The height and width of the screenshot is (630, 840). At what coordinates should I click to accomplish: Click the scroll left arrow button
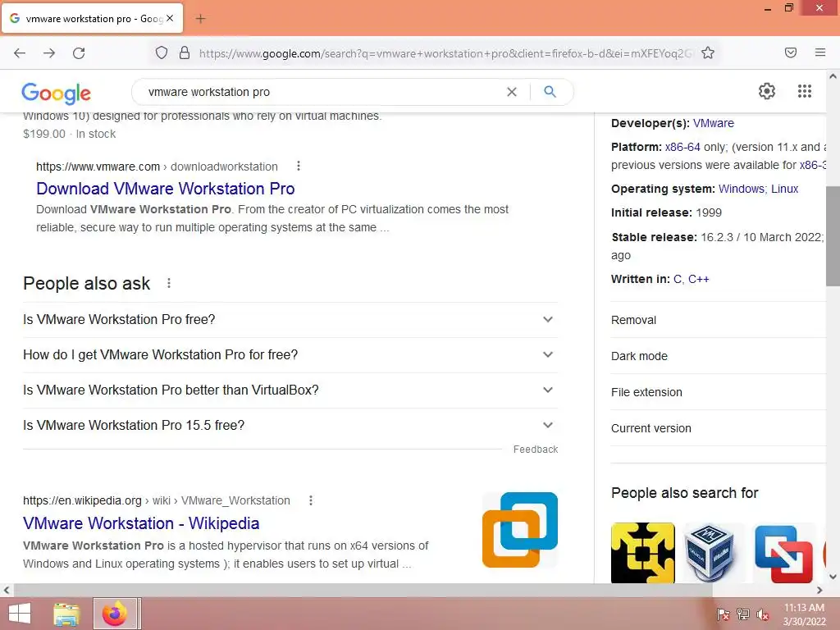pos(6,590)
